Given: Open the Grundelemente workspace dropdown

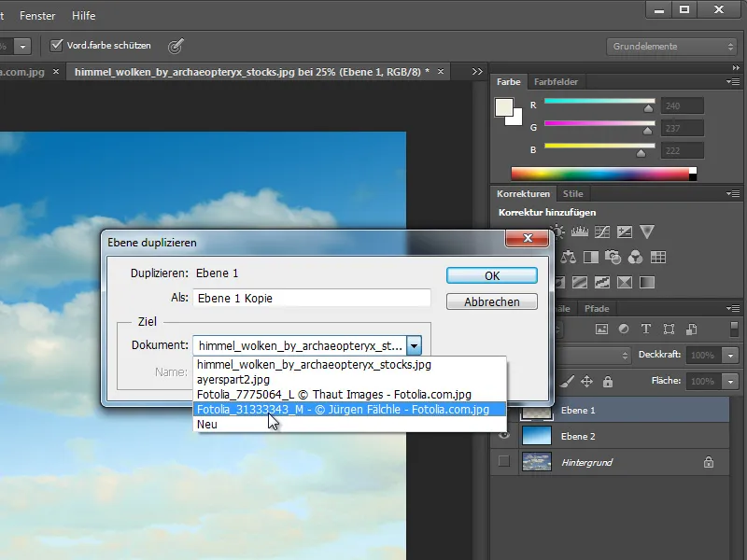Looking at the screenshot, I should (672, 46).
